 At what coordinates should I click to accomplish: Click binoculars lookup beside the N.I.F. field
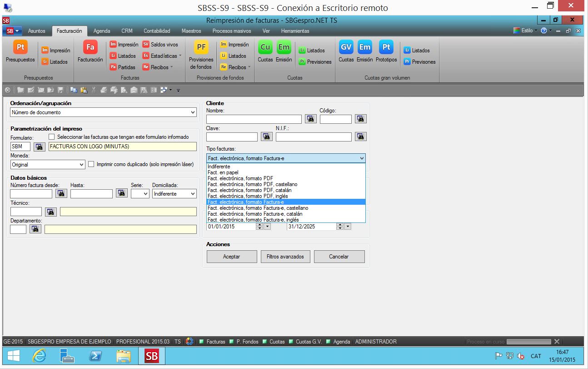[360, 136]
